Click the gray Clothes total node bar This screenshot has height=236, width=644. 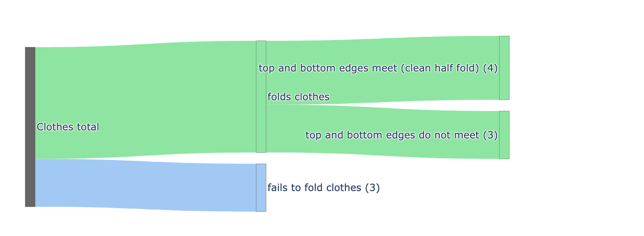point(30,127)
